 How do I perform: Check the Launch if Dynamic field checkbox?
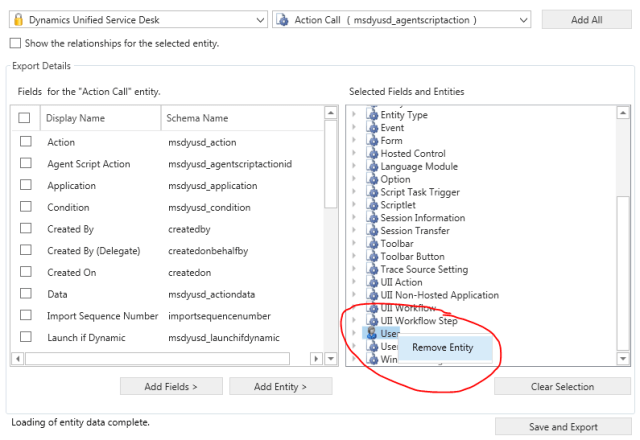[26, 336]
